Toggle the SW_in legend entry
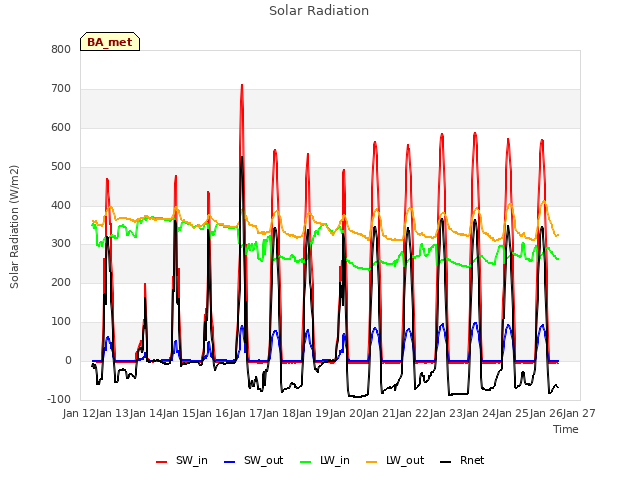 click(x=182, y=461)
